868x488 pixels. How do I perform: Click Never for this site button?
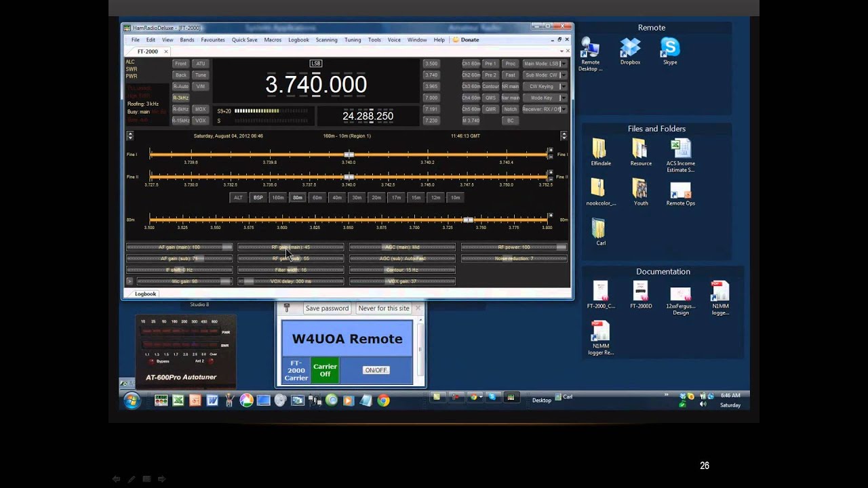pyautogui.click(x=384, y=308)
